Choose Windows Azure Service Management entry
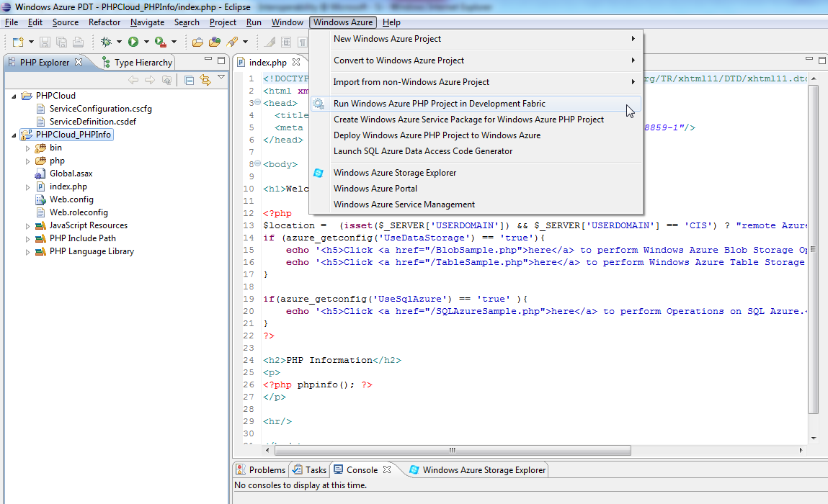828x504 pixels. coord(476,204)
